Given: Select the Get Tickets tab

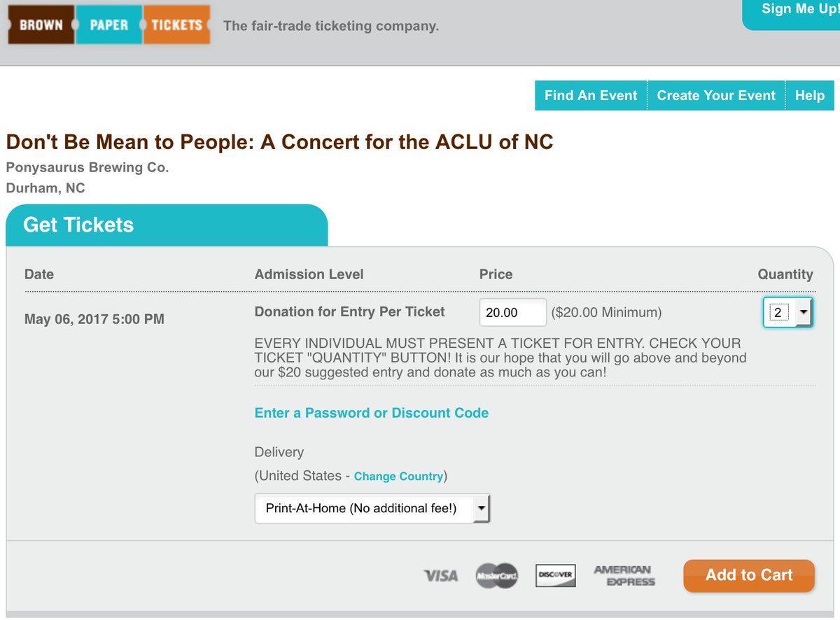Looking at the screenshot, I should coord(78,225).
